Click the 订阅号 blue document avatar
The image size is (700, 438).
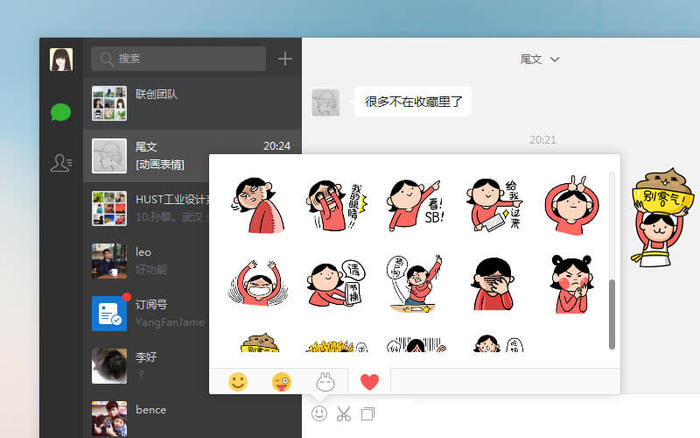109,313
